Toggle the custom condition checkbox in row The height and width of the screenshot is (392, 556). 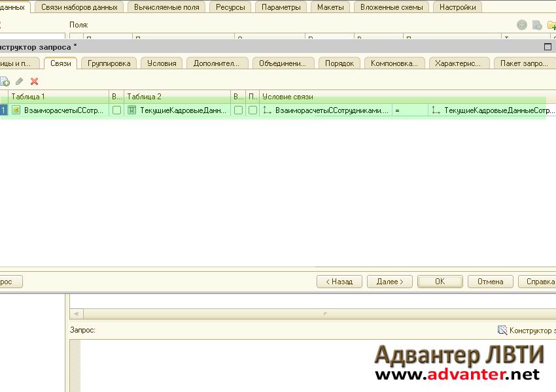(x=252, y=110)
